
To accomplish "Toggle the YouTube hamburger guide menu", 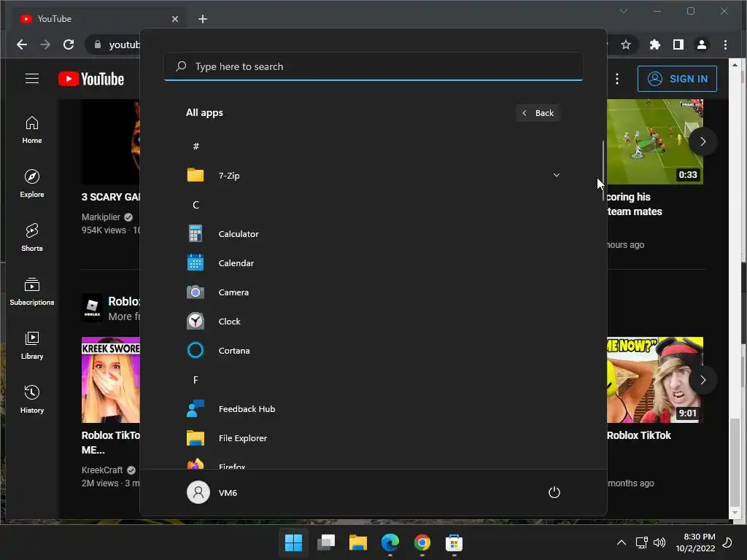I will click(32, 79).
